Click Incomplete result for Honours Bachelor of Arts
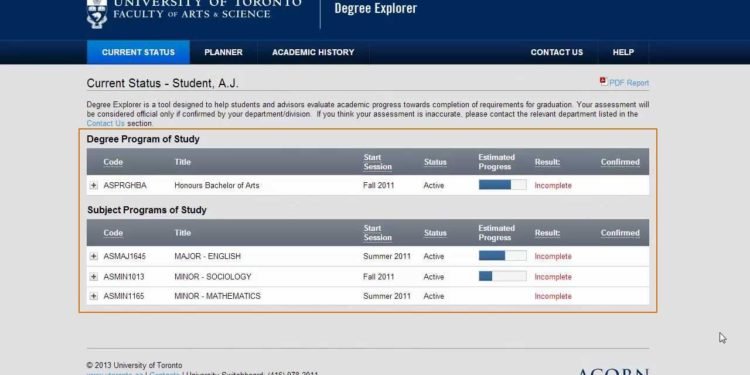The width and height of the screenshot is (750, 375). pyautogui.click(x=553, y=186)
